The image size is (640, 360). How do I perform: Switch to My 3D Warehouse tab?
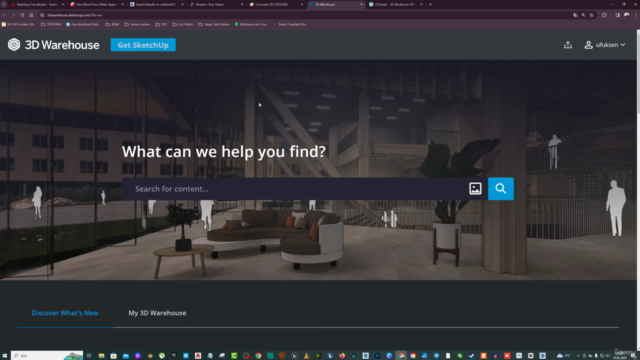coord(157,313)
